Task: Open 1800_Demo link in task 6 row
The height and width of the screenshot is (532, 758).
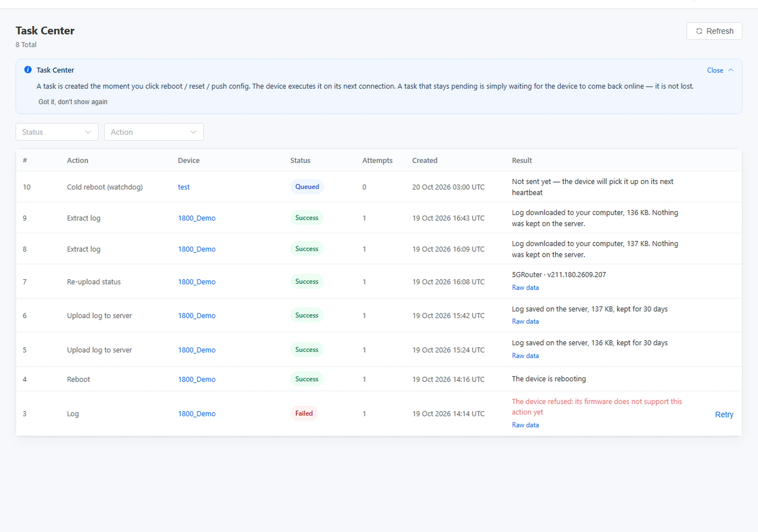Action: 197,315
